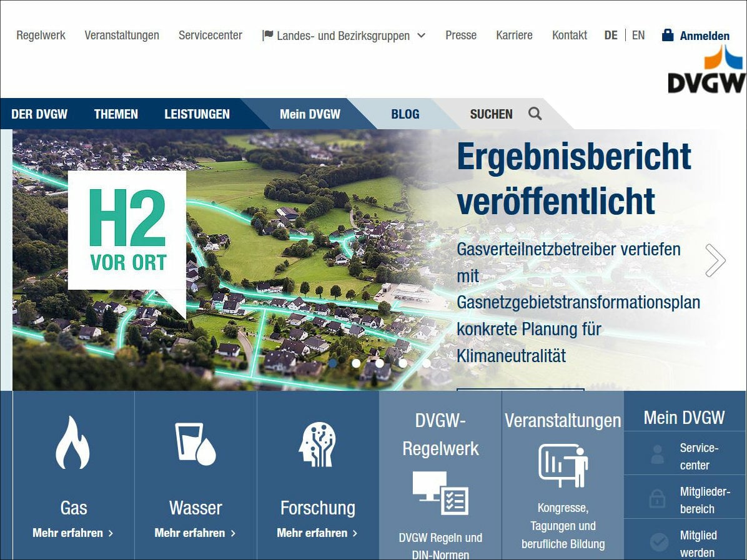Click the DVGW logo
The height and width of the screenshot is (560, 747).
coord(706,69)
